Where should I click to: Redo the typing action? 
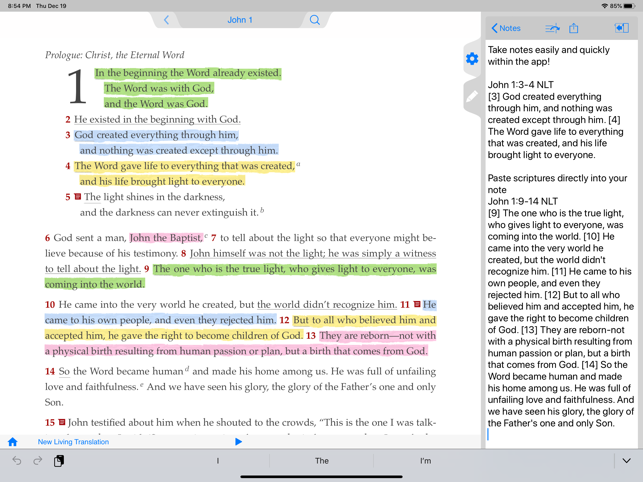(x=38, y=461)
